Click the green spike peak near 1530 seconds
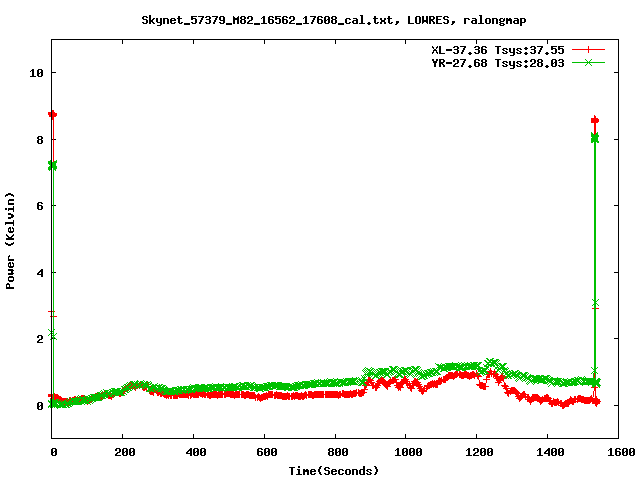 595,138
